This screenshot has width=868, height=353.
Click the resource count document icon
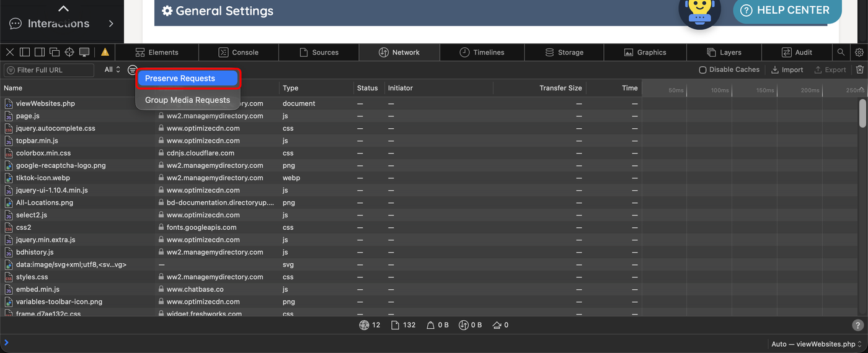pos(395,325)
